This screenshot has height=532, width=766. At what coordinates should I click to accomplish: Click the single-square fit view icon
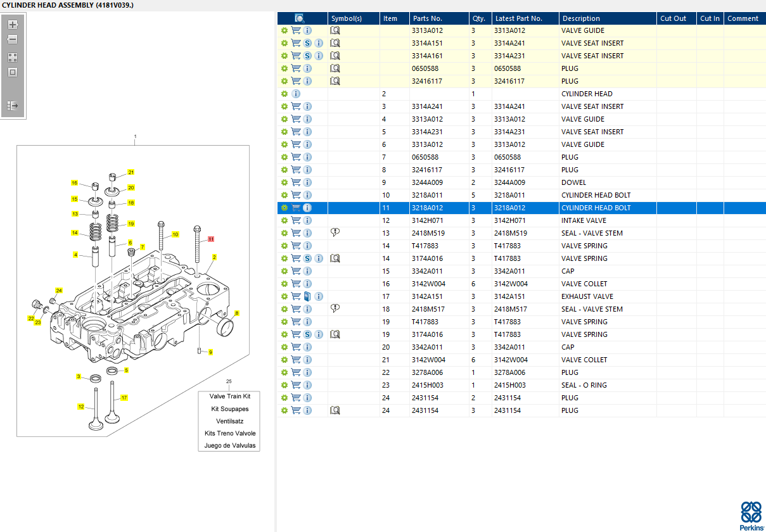click(x=13, y=72)
